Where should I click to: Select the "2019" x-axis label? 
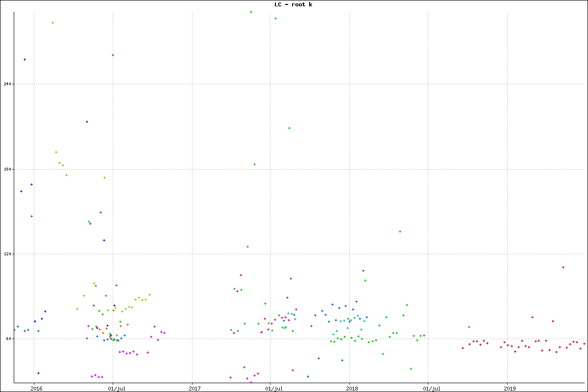tap(511, 388)
